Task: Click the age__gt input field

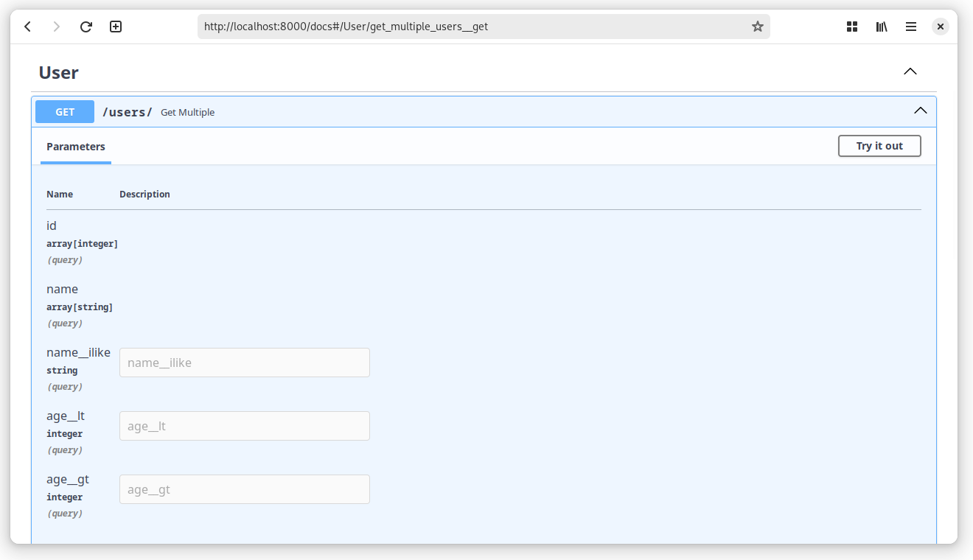Action: point(244,489)
